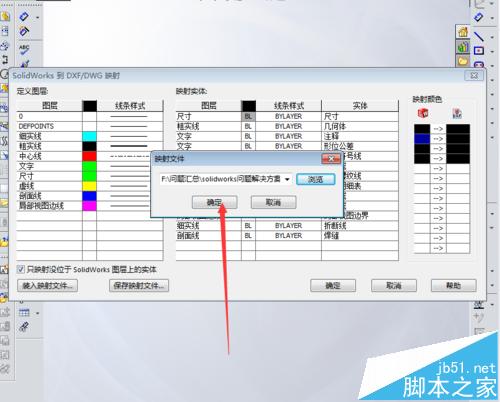
Task: Click the ABC spell checker icon
Action: (24, 49)
